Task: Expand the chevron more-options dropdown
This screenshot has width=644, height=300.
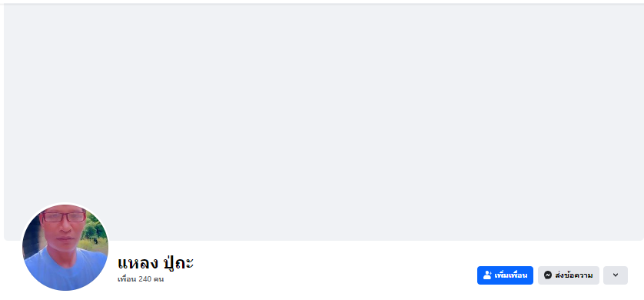Action: pyautogui.click(x=616, y=275)
